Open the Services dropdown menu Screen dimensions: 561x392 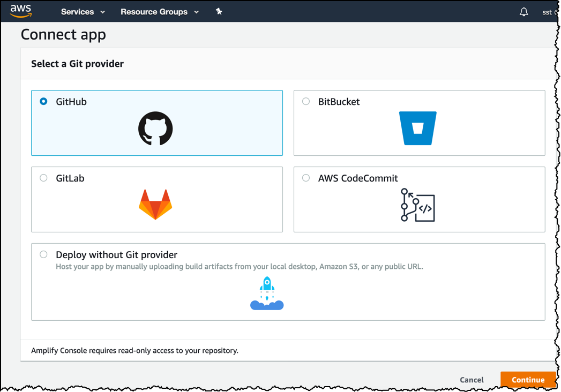[83, 12]
